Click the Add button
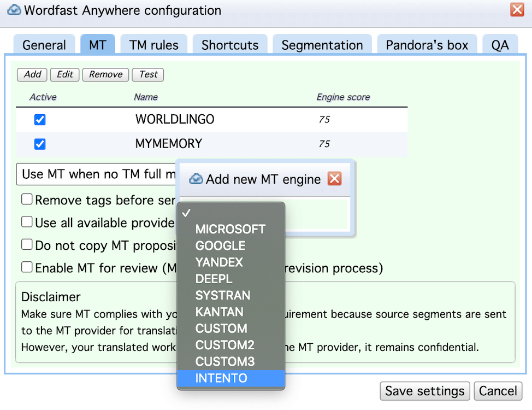Screen dimensions: 532x410 (x=32, y=74)
